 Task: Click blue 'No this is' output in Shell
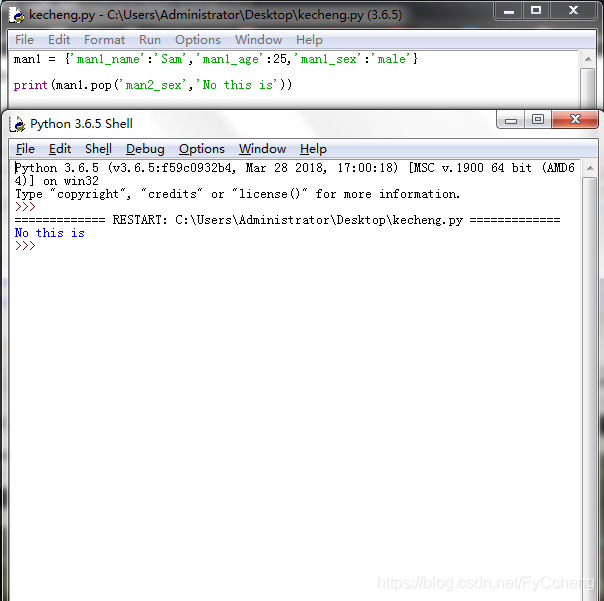click(x=49, y=233)
